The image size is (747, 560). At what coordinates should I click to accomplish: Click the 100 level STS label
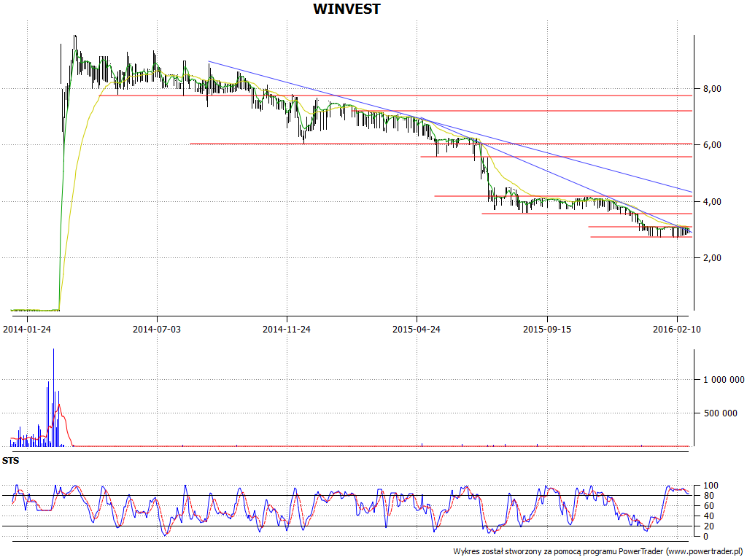(x=711, y=486)
